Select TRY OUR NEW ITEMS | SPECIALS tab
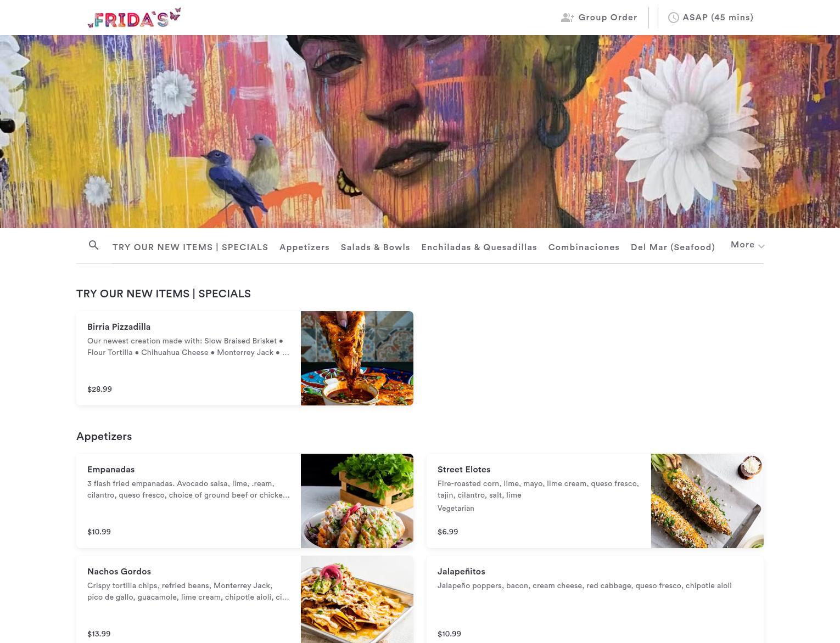Image resolution: width=840 pixels, height=643 pixels. click(x=191, y=247)
